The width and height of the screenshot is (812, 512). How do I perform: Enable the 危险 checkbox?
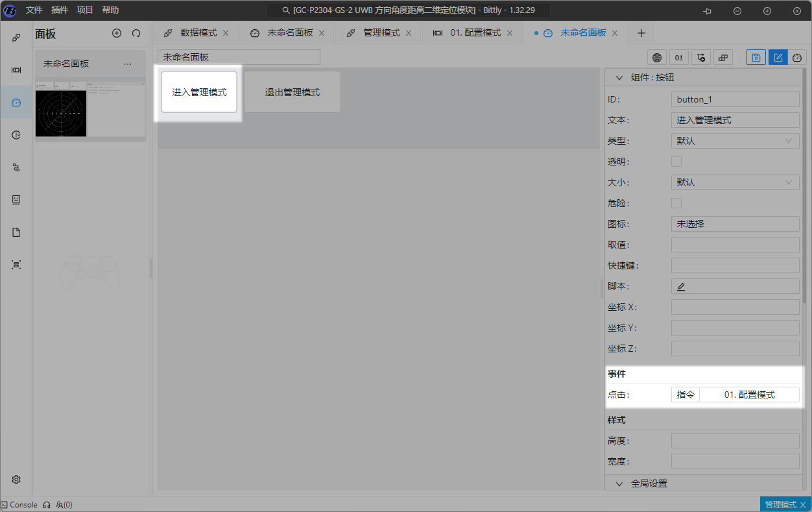coord(676,203)
